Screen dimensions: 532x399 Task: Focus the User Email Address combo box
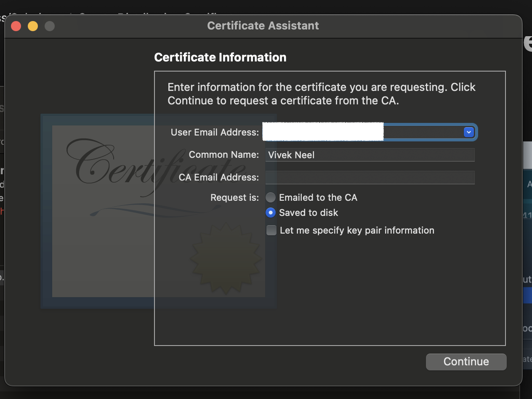pos(362,132)
